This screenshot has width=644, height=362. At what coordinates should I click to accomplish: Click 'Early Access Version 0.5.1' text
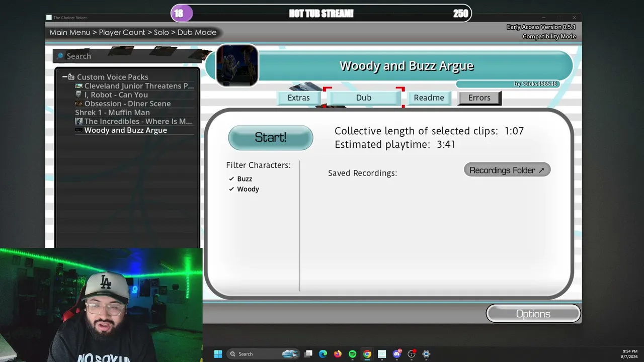(x=541, y=27)
